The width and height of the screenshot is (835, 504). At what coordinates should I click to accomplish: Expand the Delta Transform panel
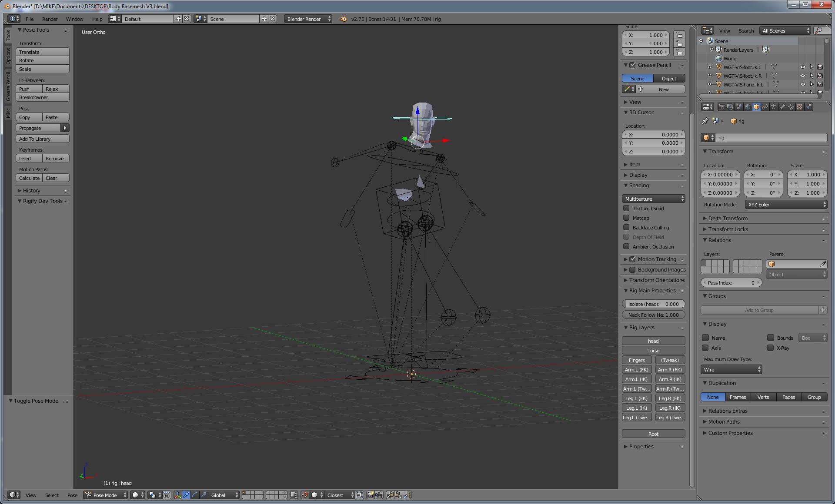point(728,219)
